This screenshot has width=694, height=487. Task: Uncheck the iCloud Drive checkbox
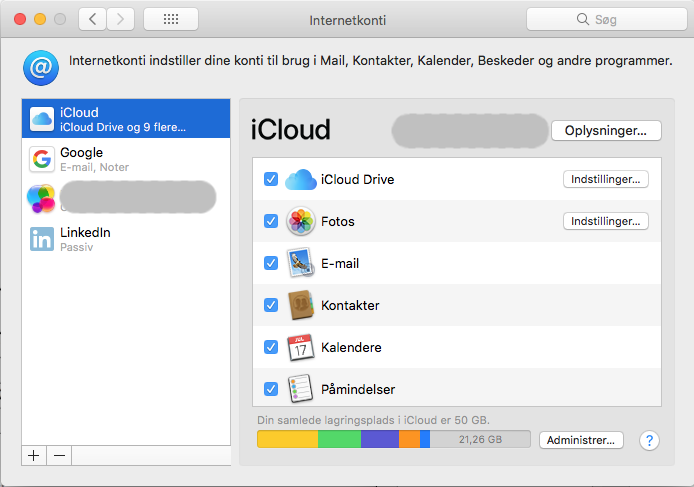point(271,179)
